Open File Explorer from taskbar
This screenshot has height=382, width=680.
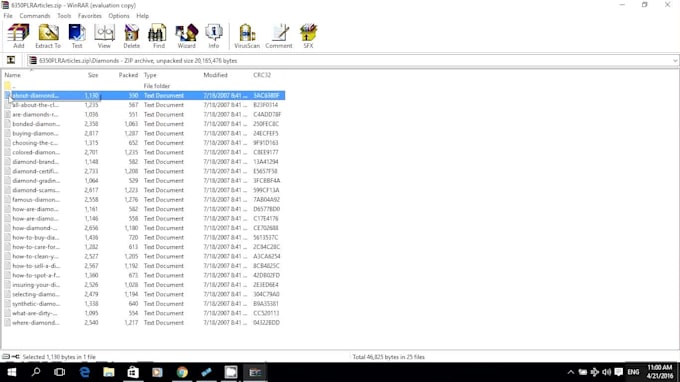point(109,372)
